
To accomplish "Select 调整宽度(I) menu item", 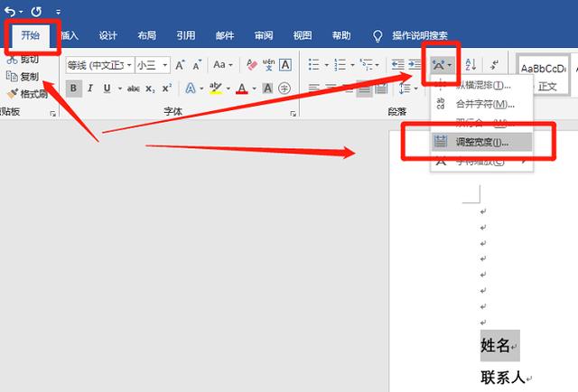I will tap(481, 142).
